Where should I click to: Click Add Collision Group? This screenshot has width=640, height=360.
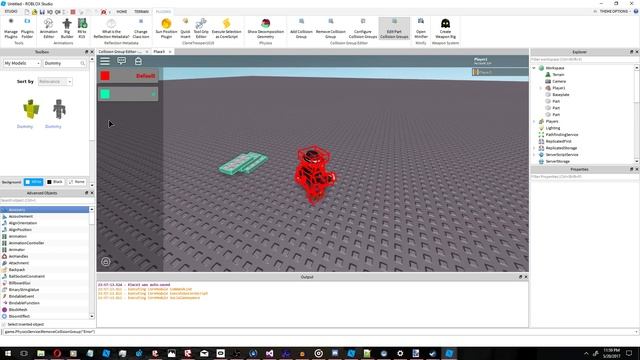pyautogui.click(x=301, y=28)
